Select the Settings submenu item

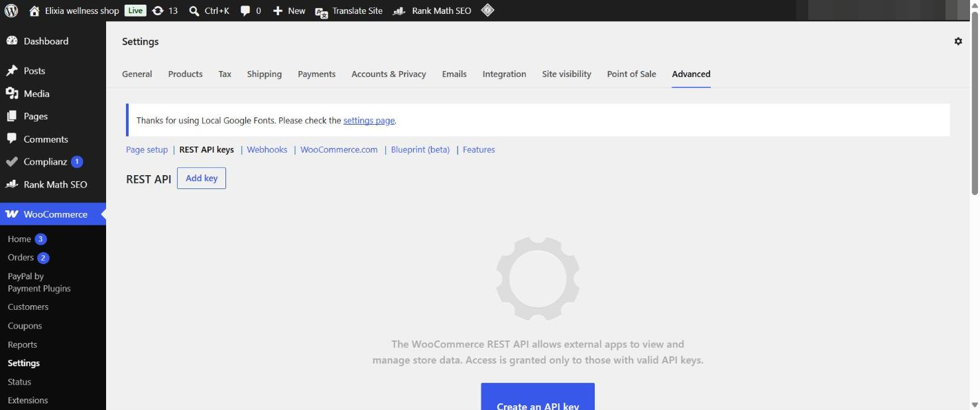pyautogui.click(x=24, y=363)
